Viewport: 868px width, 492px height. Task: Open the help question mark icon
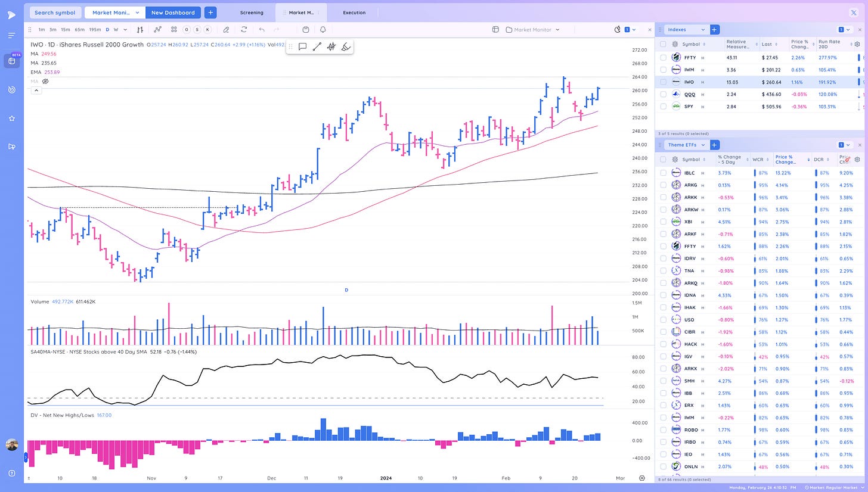coord(12,473)
